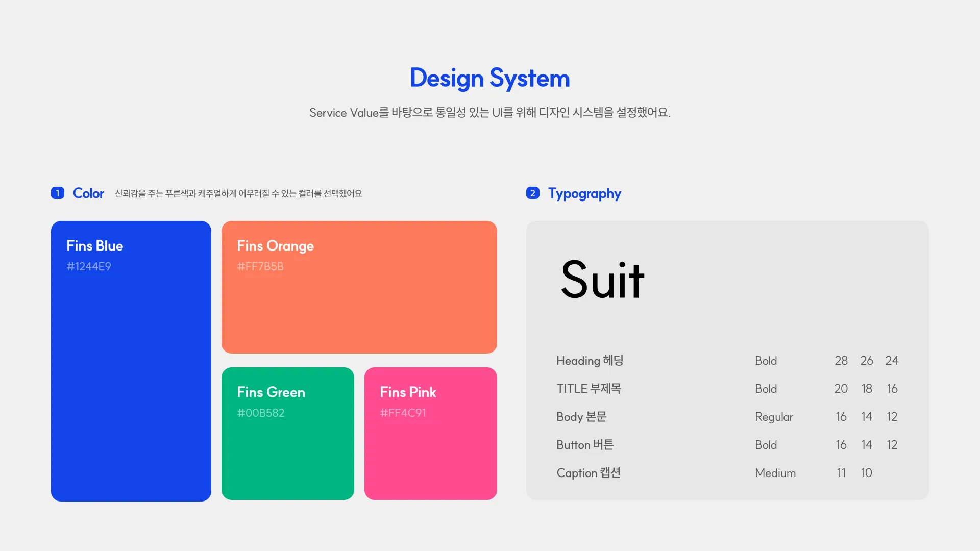Click size 12 in the Button row
The width and height of the screenshot is (980, 551).
click(x=892, y=445)
